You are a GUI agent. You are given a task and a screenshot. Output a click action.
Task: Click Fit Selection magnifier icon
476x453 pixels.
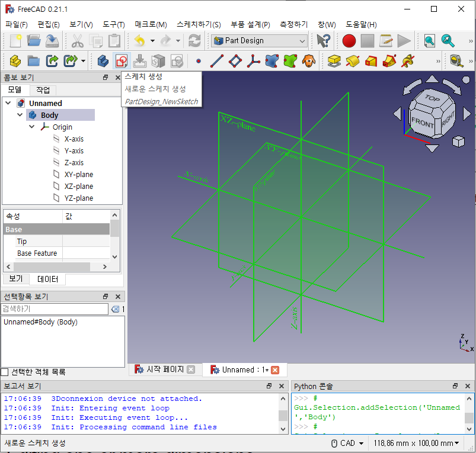(x=448, y=41)
